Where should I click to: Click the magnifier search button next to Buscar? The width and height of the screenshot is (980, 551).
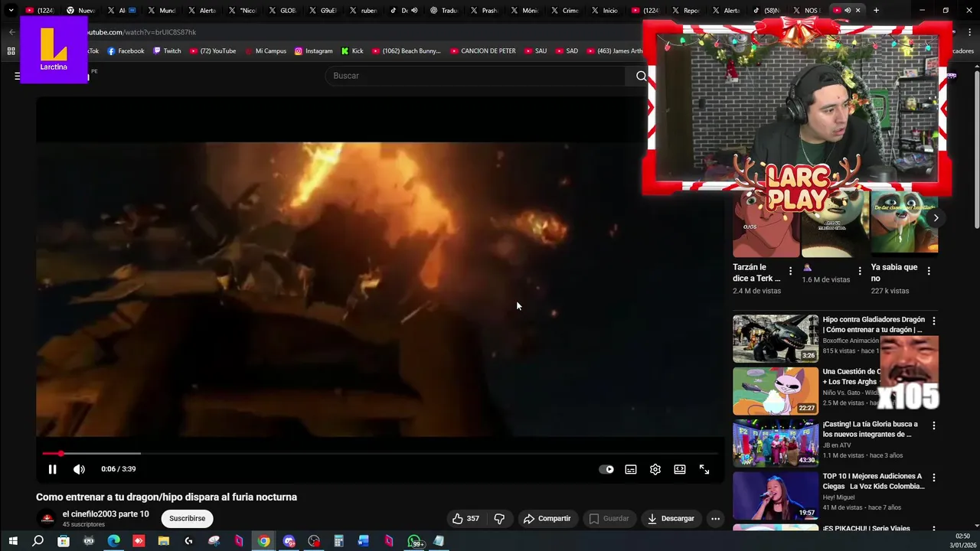(x=642, y=76)
